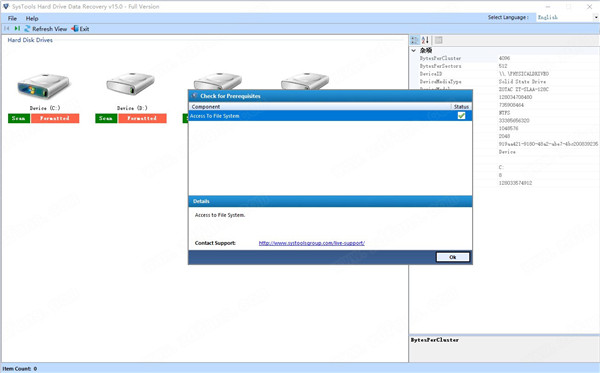Click the Contact Support label

(x=215, y=243)
